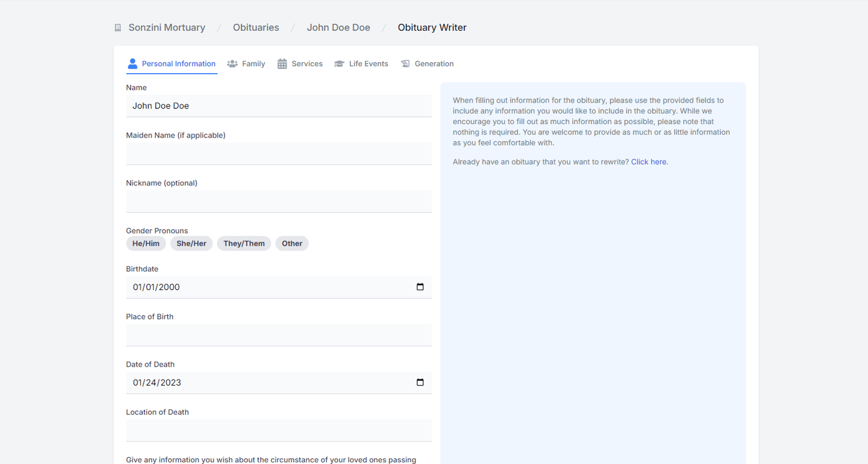Image resolution: width=868 pixels, height=464 pixels.
Task: Click the Family tab's people icon
Action: click(x=233, y=63)
